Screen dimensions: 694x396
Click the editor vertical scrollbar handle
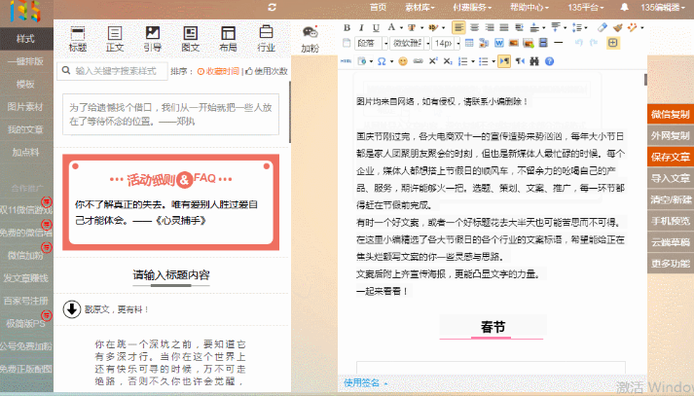(x=645, y=80)
